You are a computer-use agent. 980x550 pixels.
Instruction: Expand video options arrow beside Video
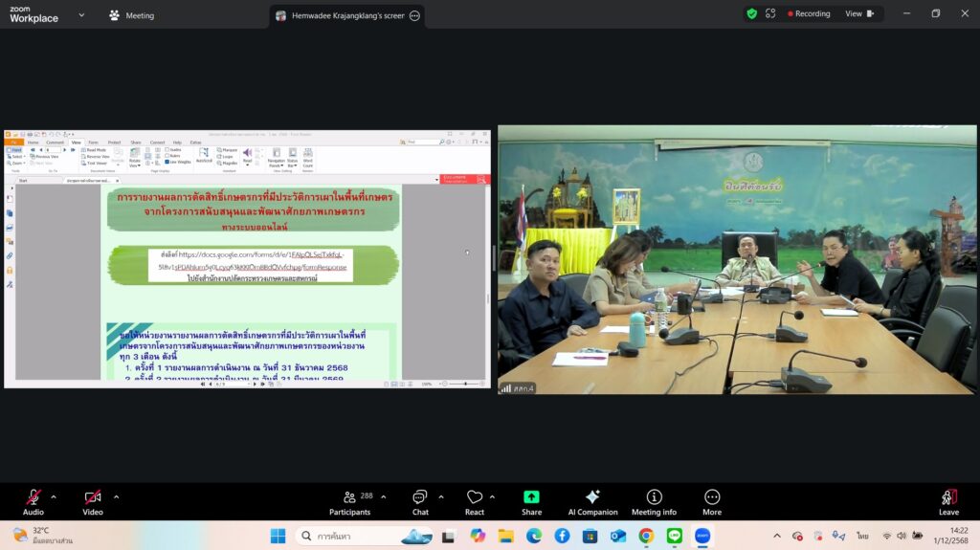[x=116, y=496]
